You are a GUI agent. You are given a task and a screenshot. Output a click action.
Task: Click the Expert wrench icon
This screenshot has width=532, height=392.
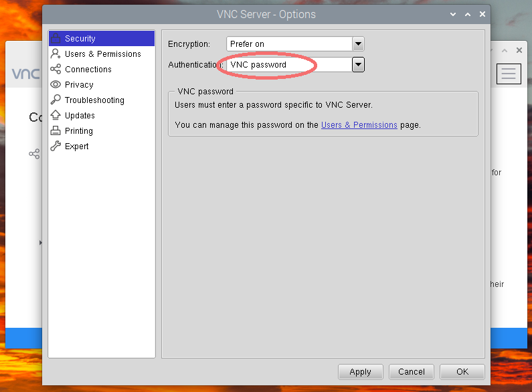click(x=56, y=146)
